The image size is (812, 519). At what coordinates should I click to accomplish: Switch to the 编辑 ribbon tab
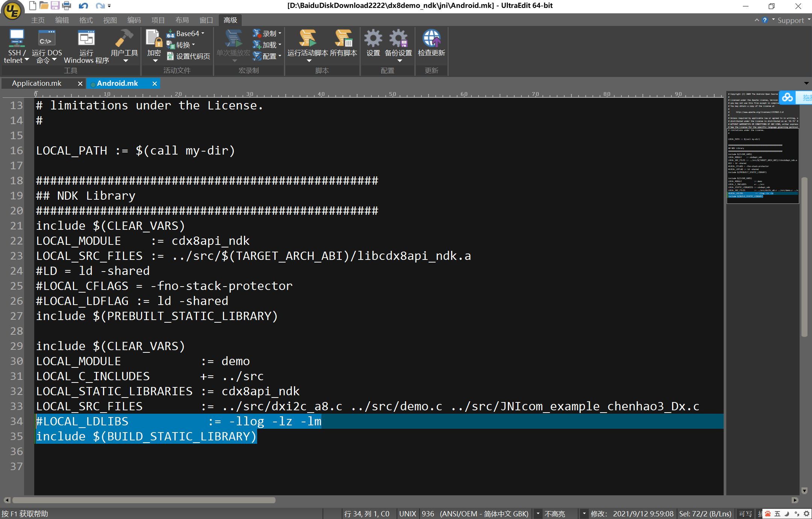pyautogui.click(x=62, y=20)
